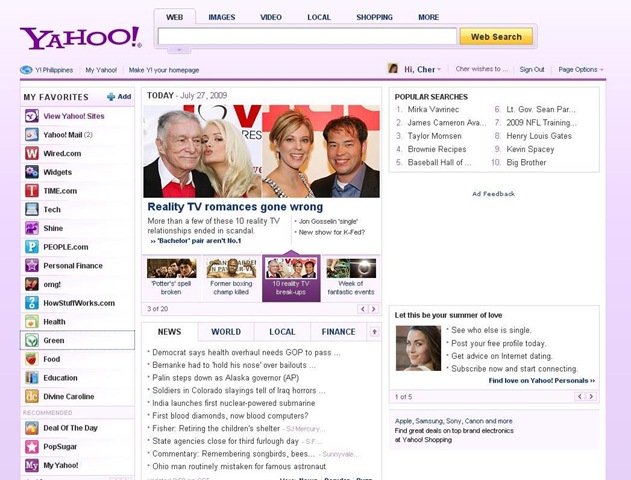Select the NEWS tab in headlines

(169, 332)
